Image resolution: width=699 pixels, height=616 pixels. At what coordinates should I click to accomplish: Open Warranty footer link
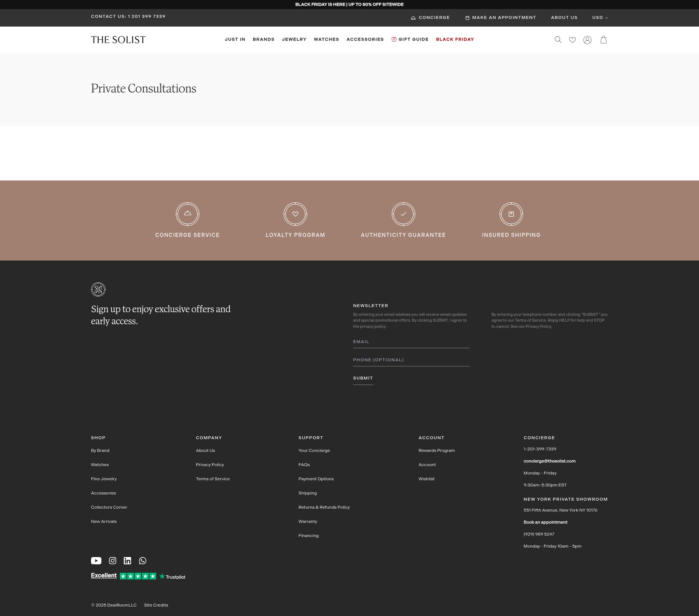coord(308,521)
